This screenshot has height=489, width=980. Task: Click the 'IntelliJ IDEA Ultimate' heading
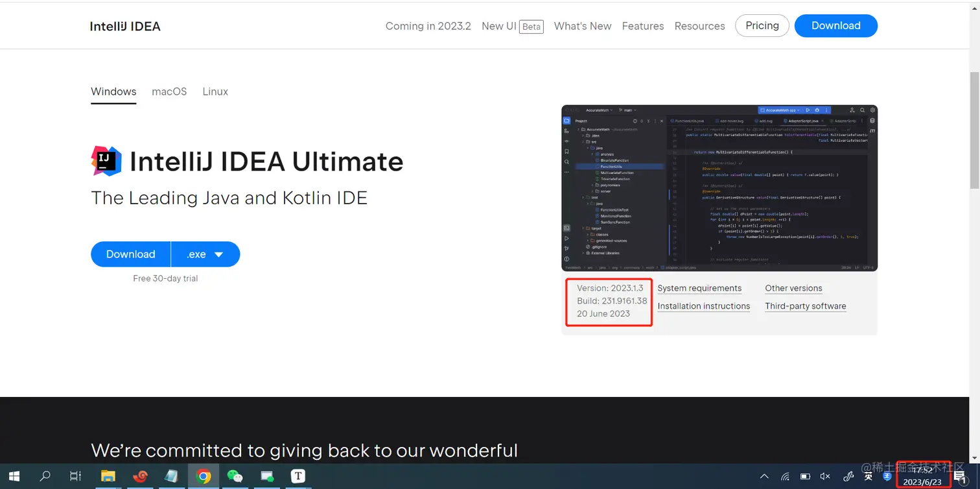point(266,161)
